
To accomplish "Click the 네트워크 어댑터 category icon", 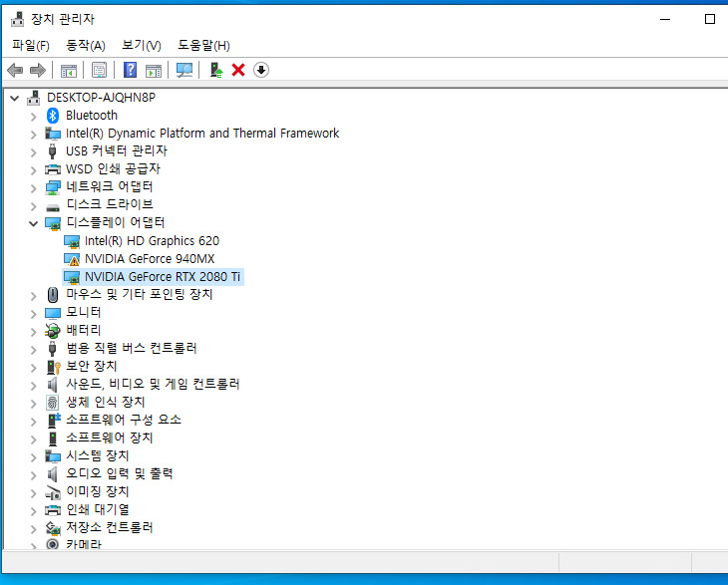I will pyautogui.click(x=53, y=187).
